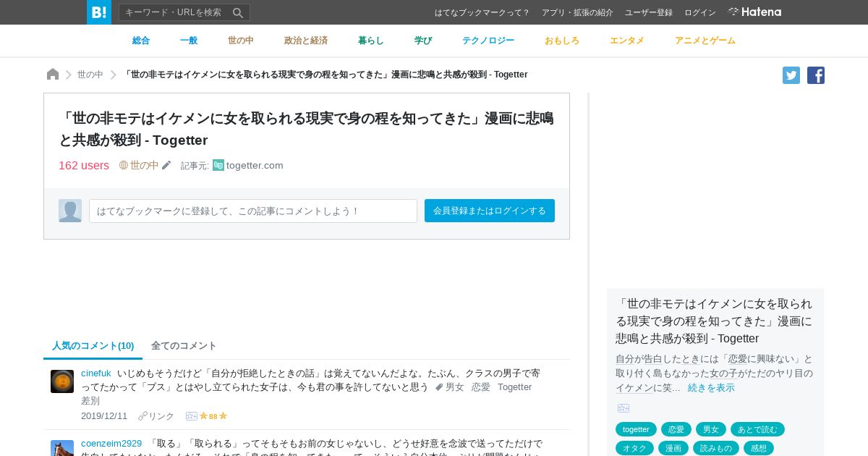Click the オタク tag pill
Screen dimensions: 868x456
coord(634,448)
